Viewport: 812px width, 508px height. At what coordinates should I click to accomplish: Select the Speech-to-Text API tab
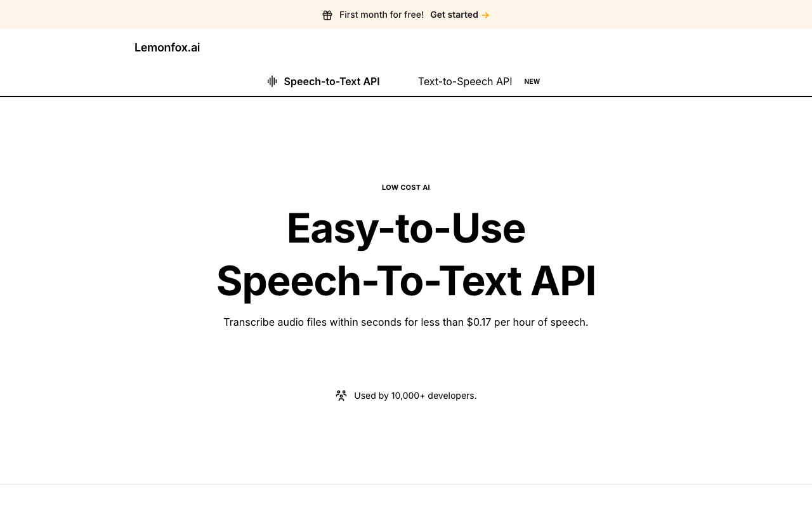(324, 81)
